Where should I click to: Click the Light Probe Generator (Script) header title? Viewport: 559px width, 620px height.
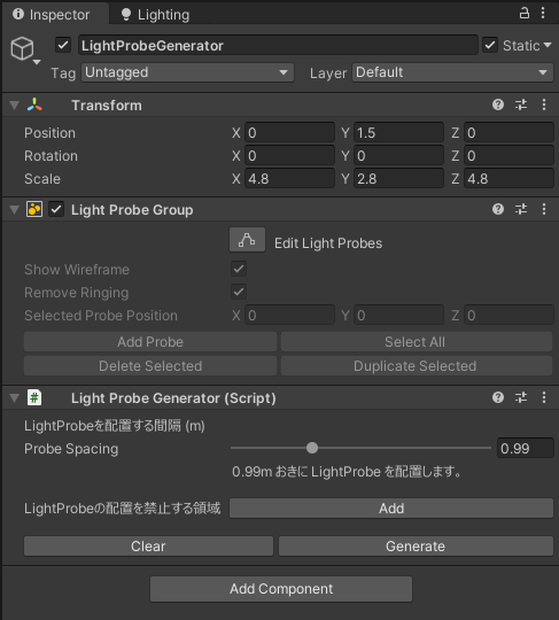tap(174, 398)
